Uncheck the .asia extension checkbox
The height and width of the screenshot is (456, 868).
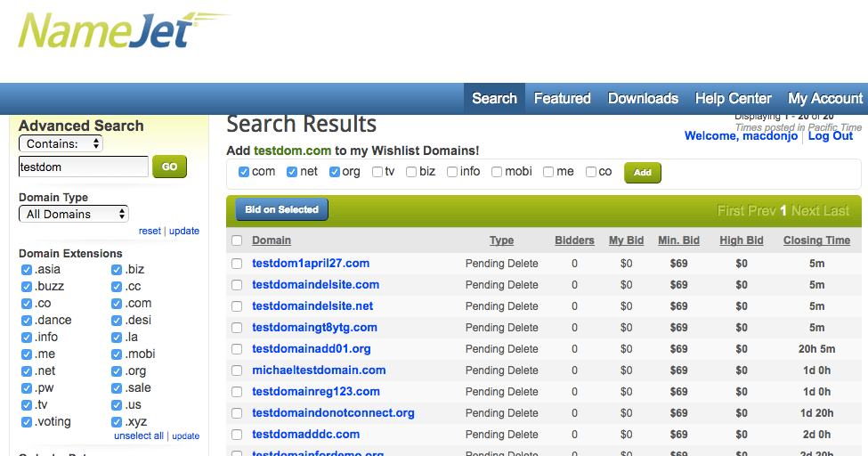pos(27,270)
